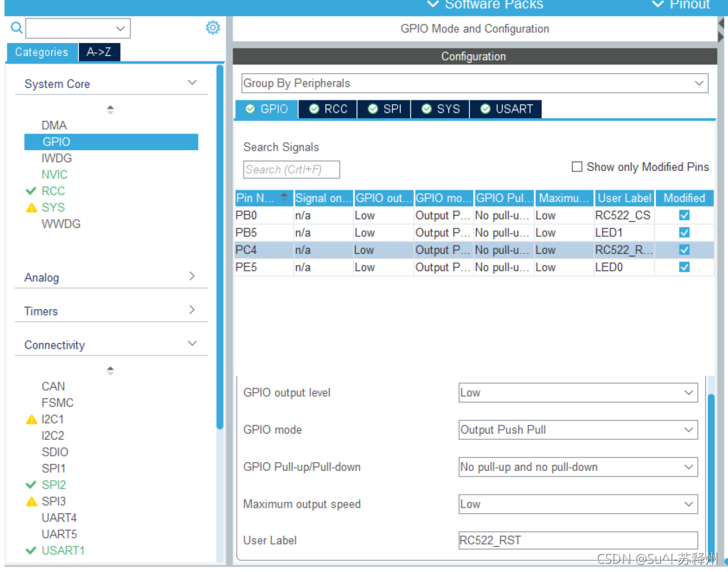Click the Signal on Pin column header
728x572 pixels.
323,198
